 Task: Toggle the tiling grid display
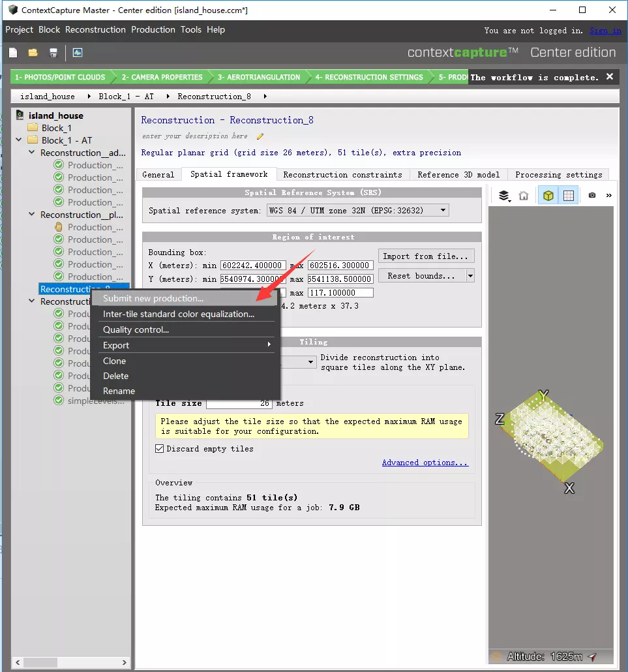coord(569,196)
